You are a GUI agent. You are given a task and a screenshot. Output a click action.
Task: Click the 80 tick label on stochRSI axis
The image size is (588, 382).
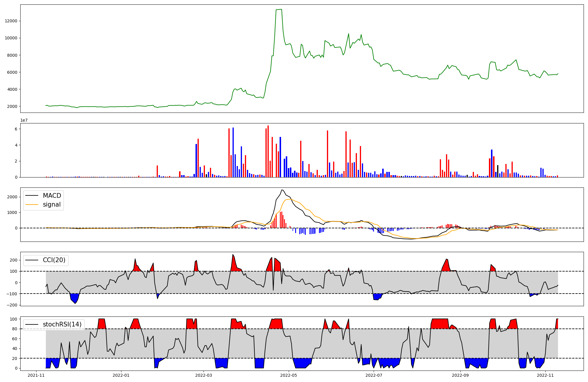click(x=15, y=329)
